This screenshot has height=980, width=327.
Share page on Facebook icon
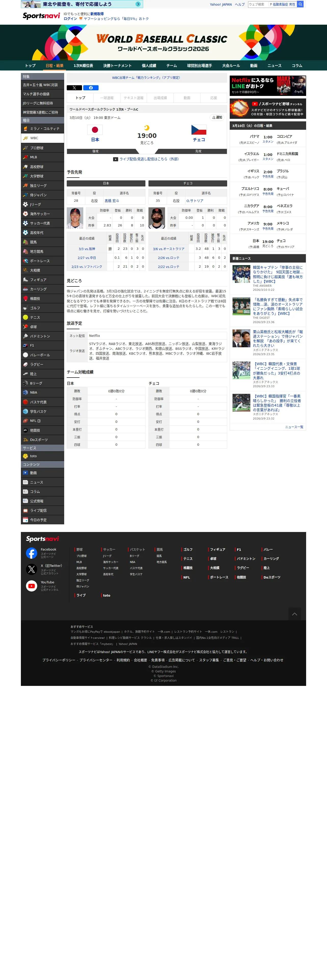point(91,88)
